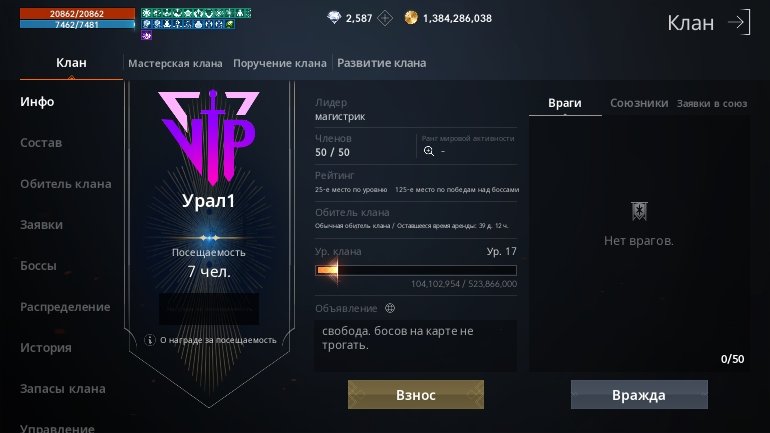Click the exit arrow icon beside Клан
Screen dimensions: 770x433
[x=739, y=22]
